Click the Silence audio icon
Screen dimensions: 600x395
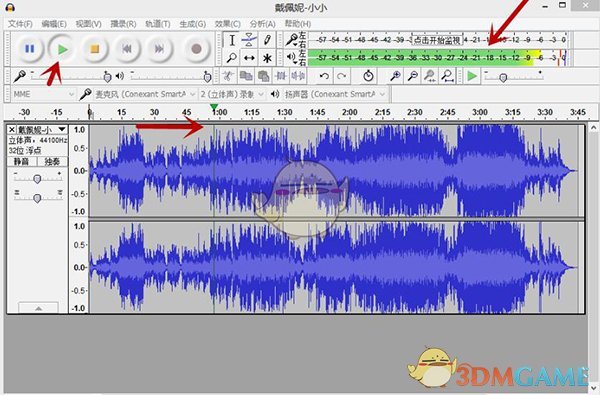pyautogui.click(x=298, y=76)
